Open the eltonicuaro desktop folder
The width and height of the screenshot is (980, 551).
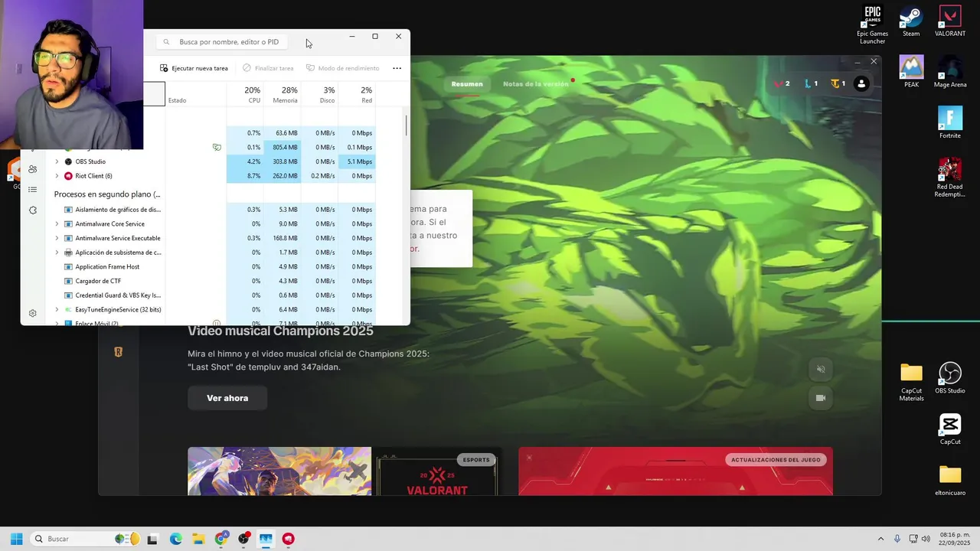point(950,481)
